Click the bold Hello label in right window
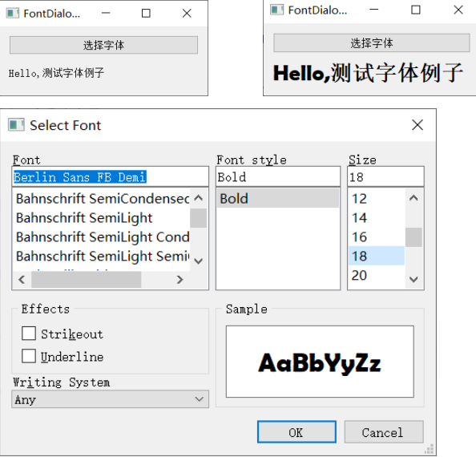 pyautogui.click(x=368, y=73)
